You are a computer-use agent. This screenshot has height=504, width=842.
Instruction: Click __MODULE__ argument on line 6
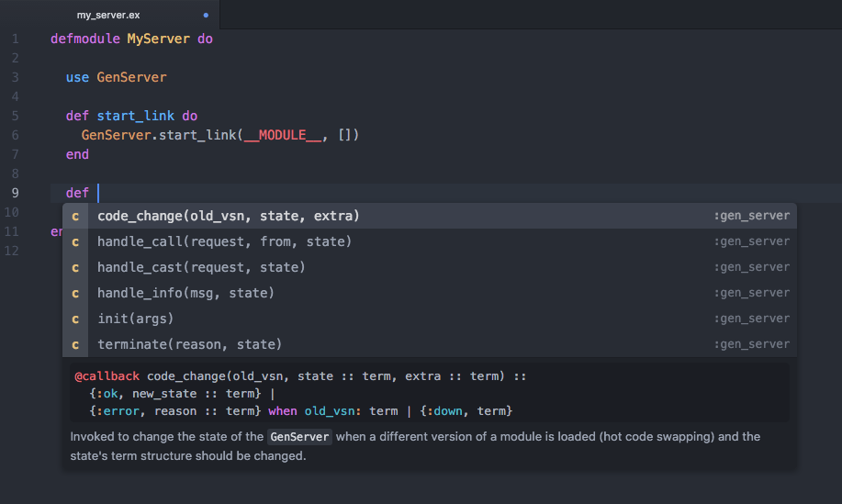point(283,135)
